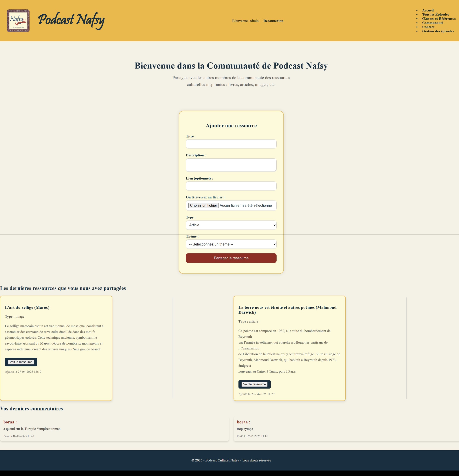Go to Tous les Épisodes page
This screenshot has width=459, height=476.
point(435,15)
